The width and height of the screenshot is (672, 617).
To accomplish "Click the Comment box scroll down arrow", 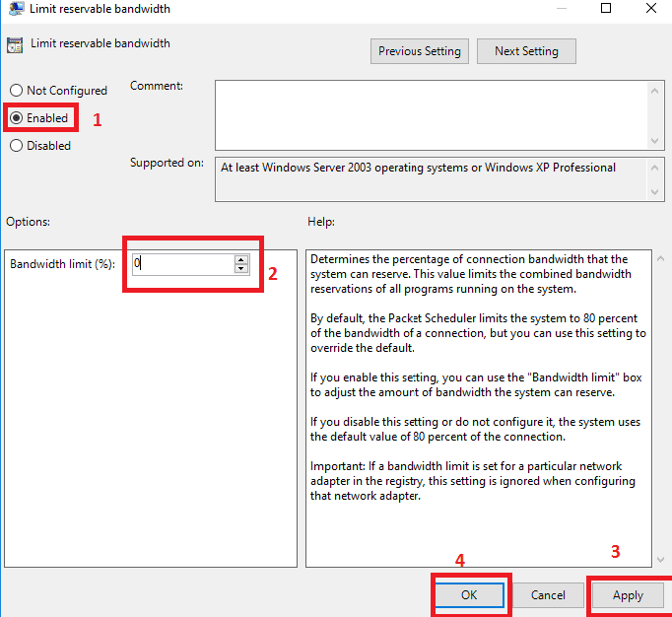I will (656, 140).
